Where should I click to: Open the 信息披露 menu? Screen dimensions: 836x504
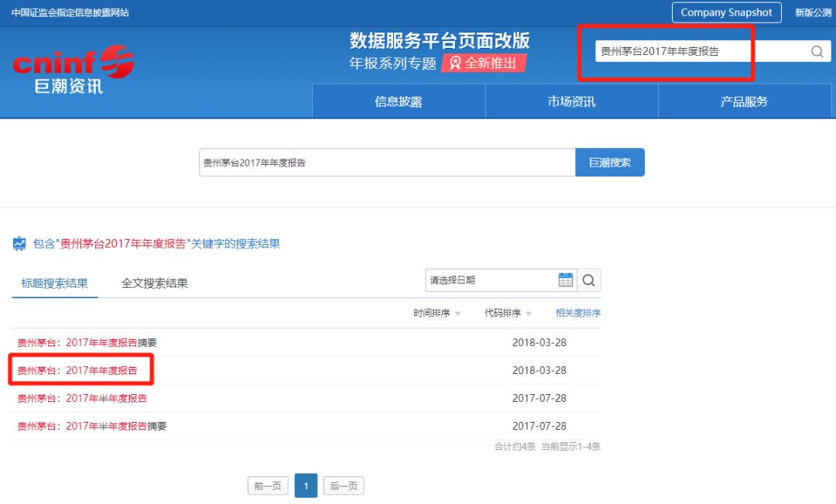tap(399, 101)
